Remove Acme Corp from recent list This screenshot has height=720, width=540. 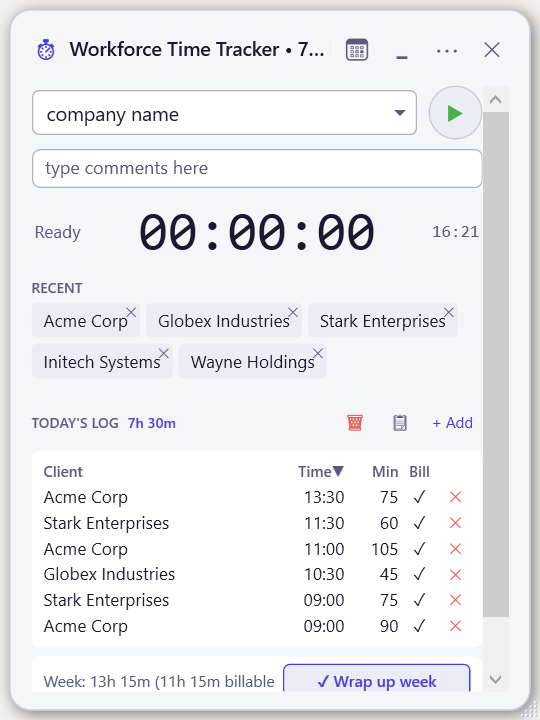click(131, 312)
